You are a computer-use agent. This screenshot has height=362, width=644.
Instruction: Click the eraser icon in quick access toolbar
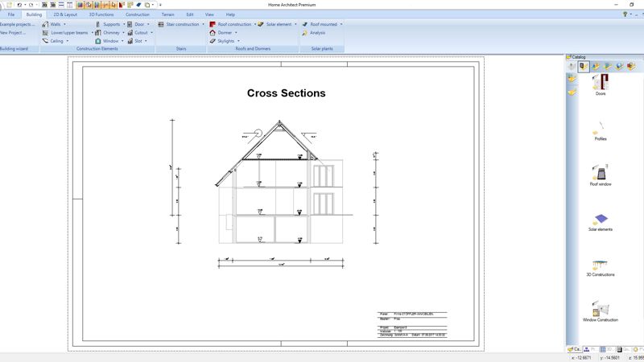pos(138,5)
